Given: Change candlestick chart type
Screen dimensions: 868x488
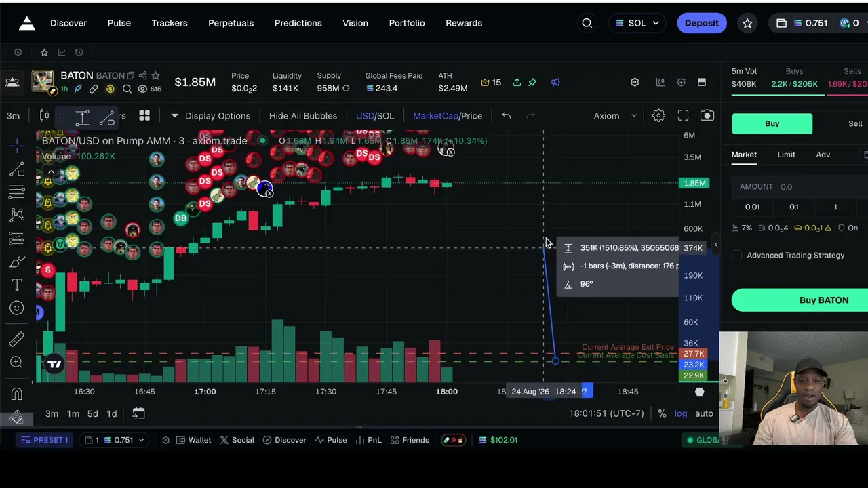Looking at the screenshot, I should click(44, 115).
